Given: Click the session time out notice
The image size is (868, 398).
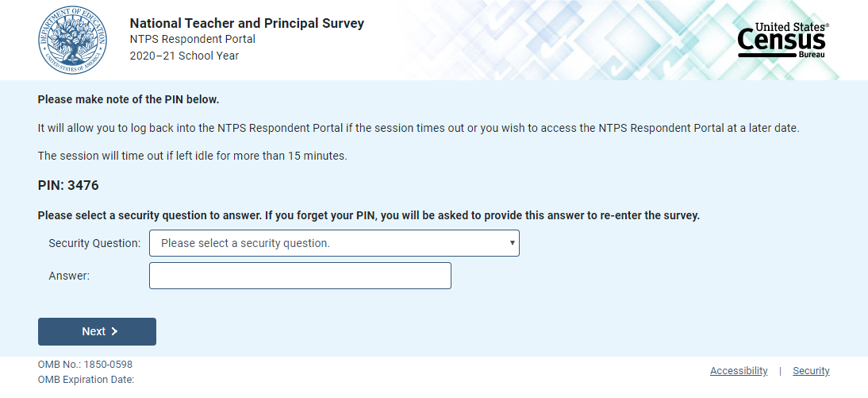Looking at the screenshot, I should [x=192, y=156].
